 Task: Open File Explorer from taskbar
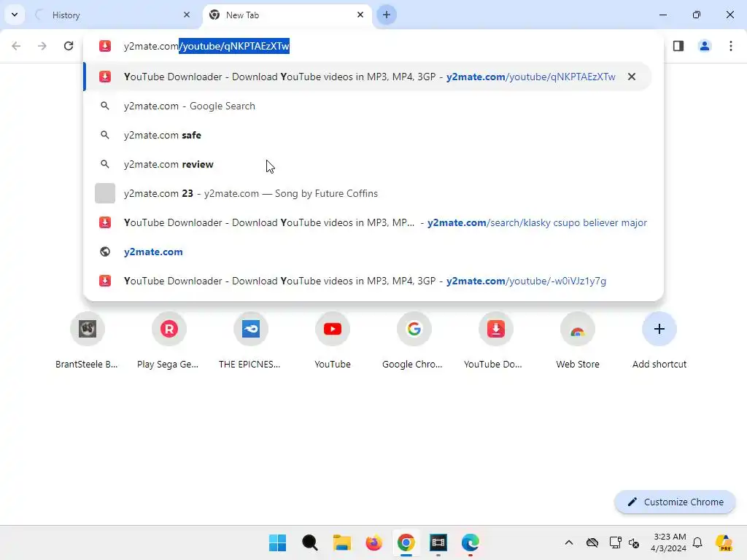[341, 542]
